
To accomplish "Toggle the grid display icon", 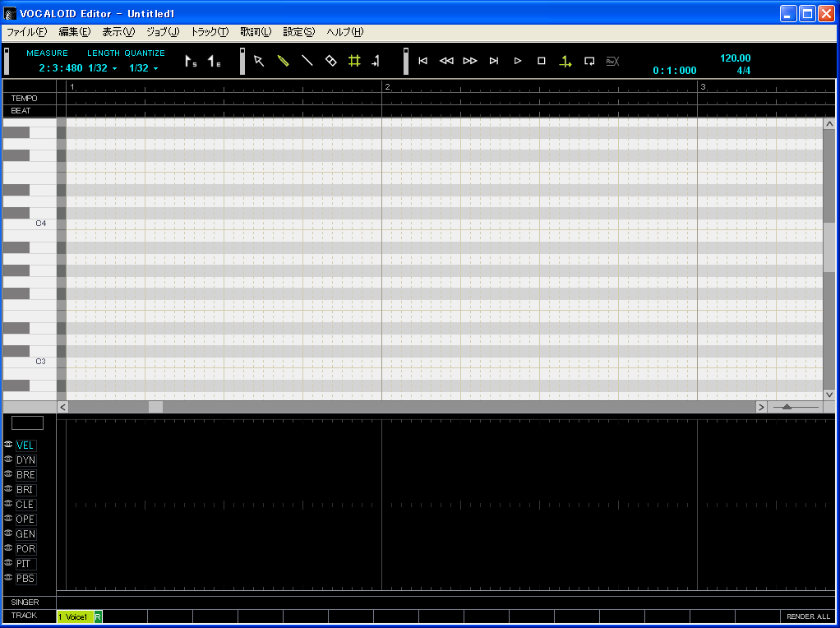I will (x=354, y=61).
